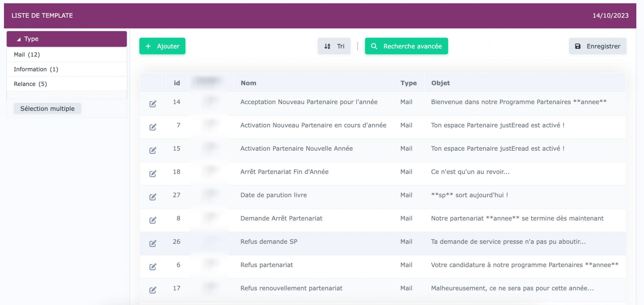Viewport: 644px width, 305px height.
Task: Click object '**sp** sort aujourd'hui !'
Action: coord(470,195)
